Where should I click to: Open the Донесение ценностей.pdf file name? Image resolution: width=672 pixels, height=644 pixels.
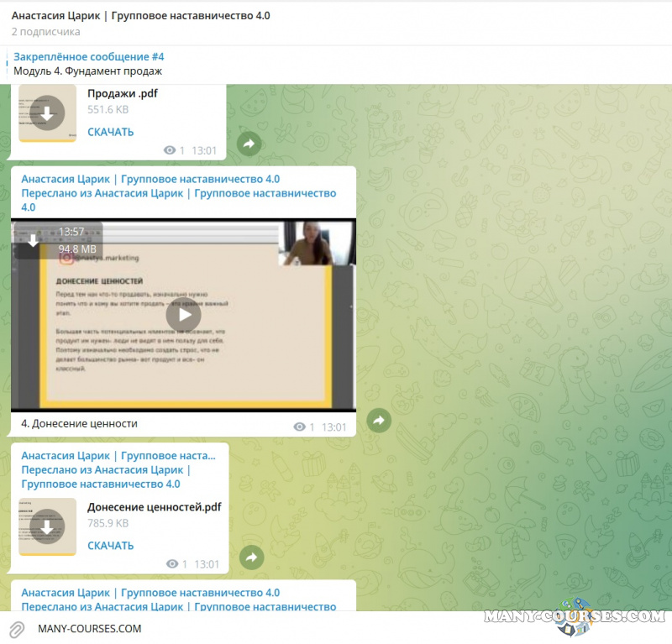[x=154, y=507]
